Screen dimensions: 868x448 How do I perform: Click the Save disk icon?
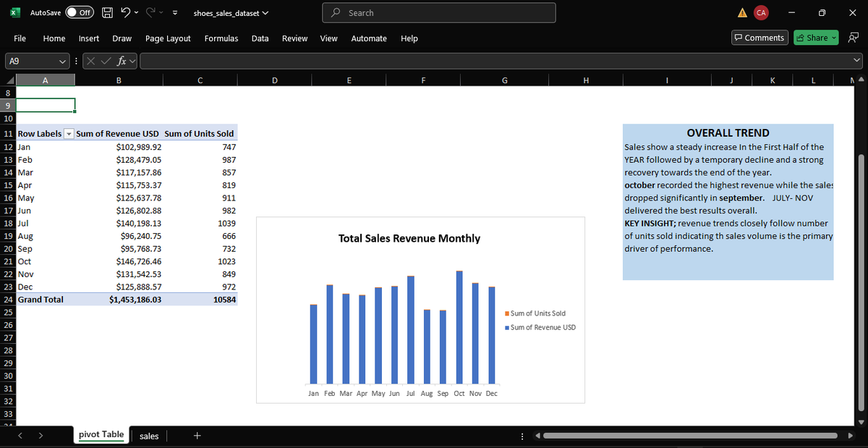coord(106,13)
